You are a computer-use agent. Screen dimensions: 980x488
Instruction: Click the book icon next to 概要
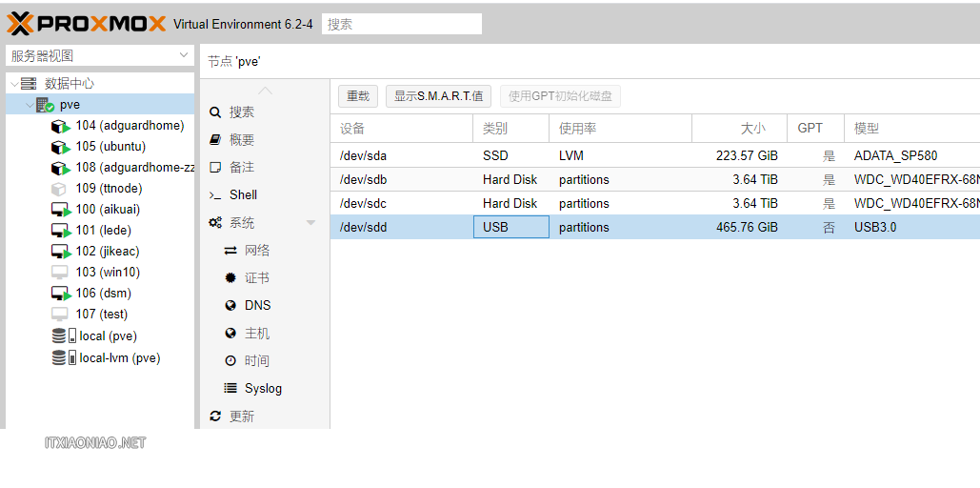pos(215,139)
